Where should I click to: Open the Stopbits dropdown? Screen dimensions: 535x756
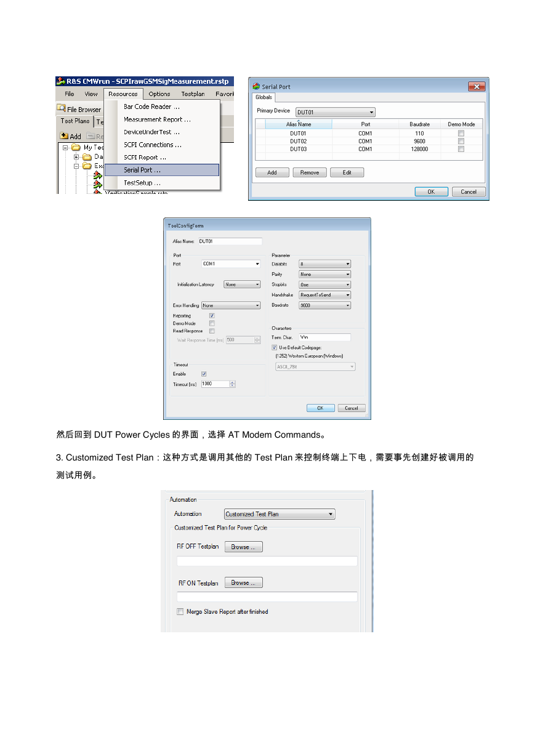[x=325, y=284]
